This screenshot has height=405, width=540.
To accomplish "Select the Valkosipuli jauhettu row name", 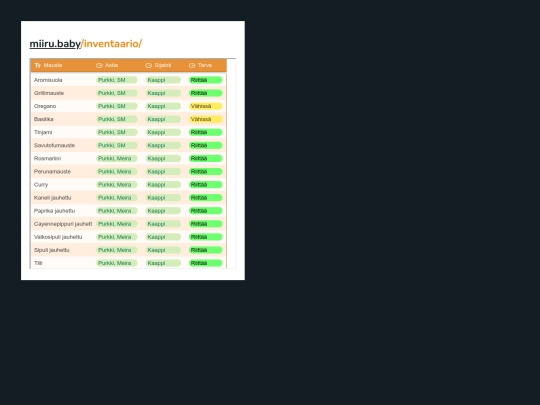I will click(x=58, y=237).
